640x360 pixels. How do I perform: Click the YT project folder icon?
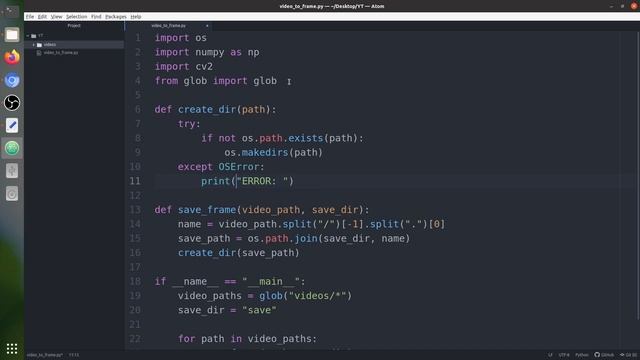[x=34, y=36]
